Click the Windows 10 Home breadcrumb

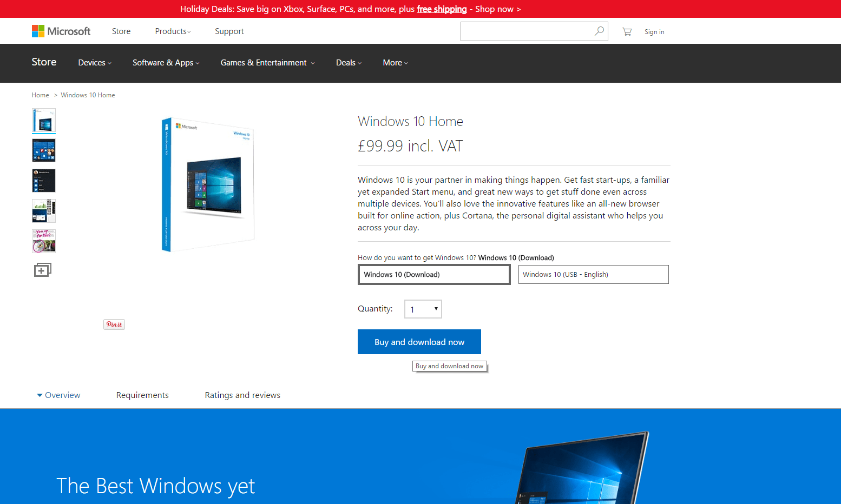point(88,95)
